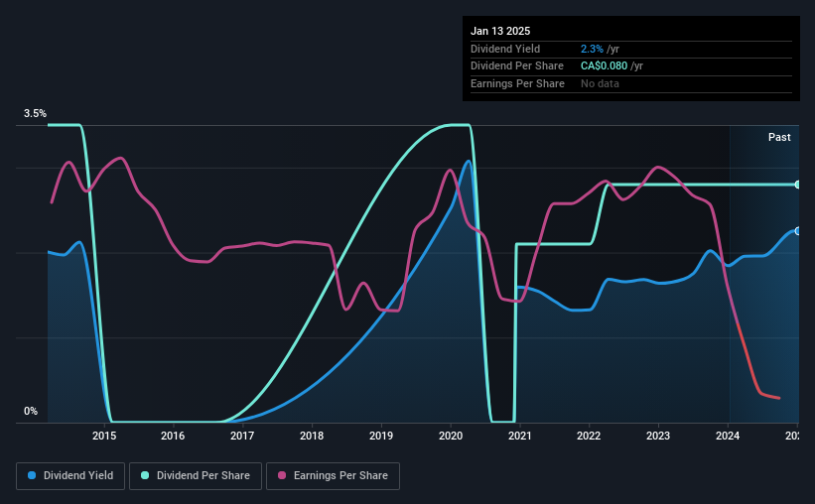815x504 pixels.
Task: Click the 2018 x-axis label
Action: [312, 436]
